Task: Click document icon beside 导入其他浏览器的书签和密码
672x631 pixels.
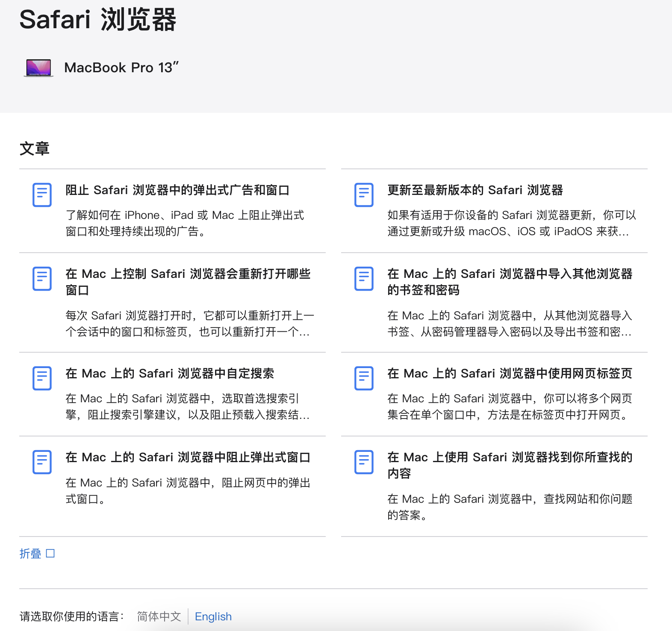Action: [364, 279]
